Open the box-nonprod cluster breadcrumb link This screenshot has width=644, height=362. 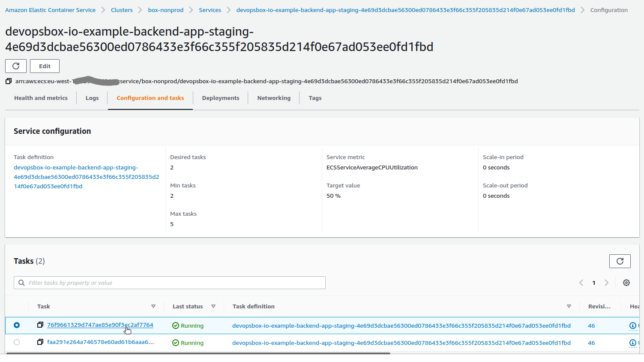[x=165, y=10]
